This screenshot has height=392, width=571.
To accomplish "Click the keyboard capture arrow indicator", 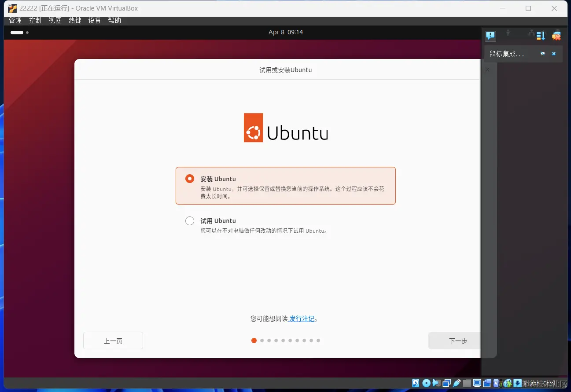I will tap(518, 383).
